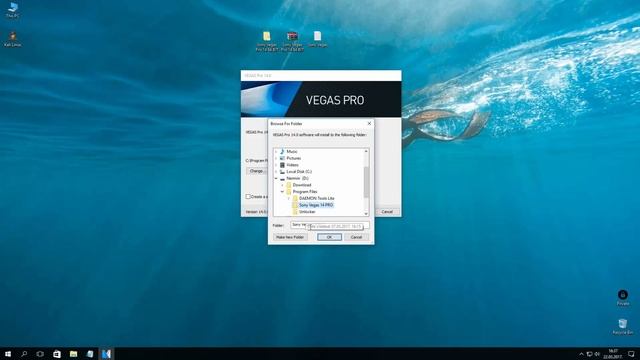Click the Make New Folder button
This screenshot has height=360, width=640.
pos(290,237)
